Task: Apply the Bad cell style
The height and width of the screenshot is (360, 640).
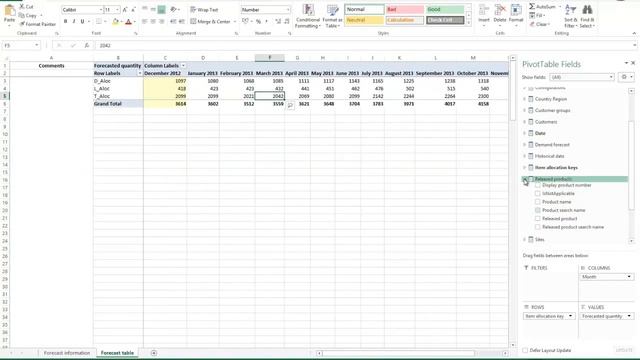Action: 404,9
